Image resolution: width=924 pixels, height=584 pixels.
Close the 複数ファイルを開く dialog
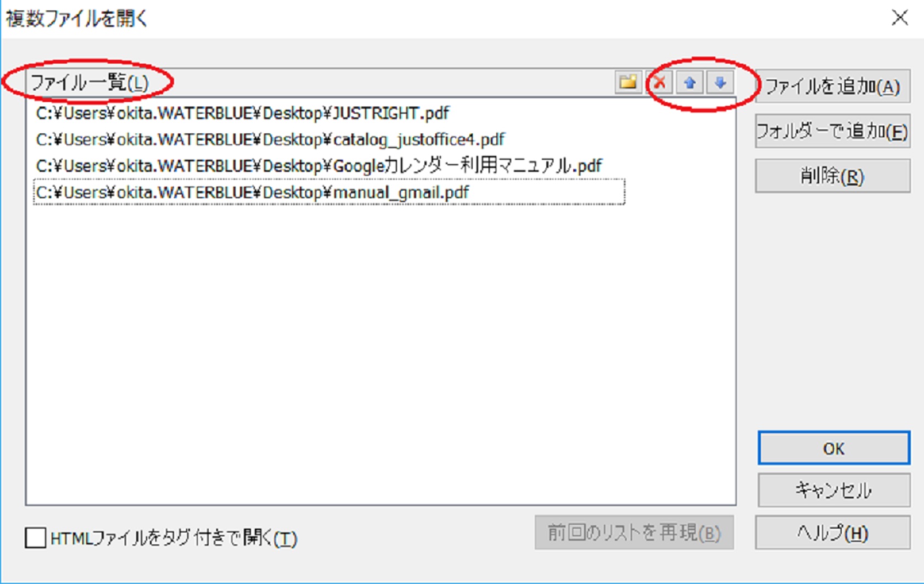coord(899,18)
